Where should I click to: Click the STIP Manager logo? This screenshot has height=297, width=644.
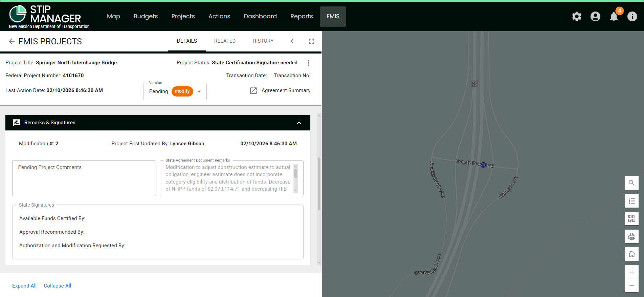[x=49, y=17]
